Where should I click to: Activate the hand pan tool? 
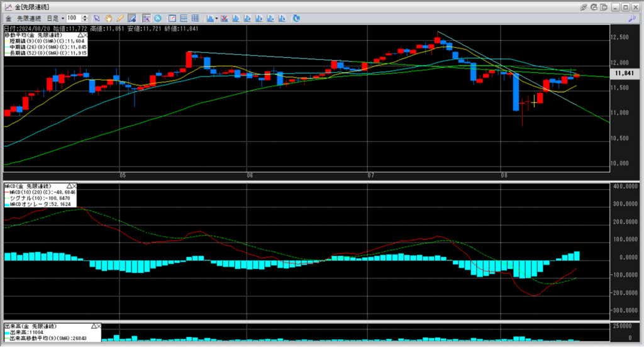click(108, 18)
